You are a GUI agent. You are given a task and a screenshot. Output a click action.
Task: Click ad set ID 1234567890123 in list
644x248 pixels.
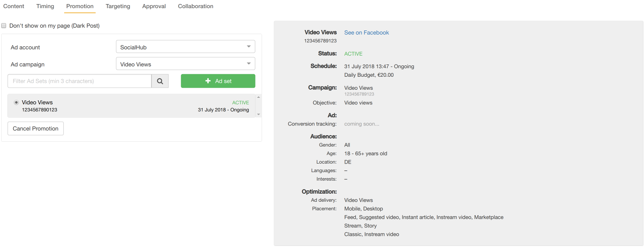[x=39, y=110]
